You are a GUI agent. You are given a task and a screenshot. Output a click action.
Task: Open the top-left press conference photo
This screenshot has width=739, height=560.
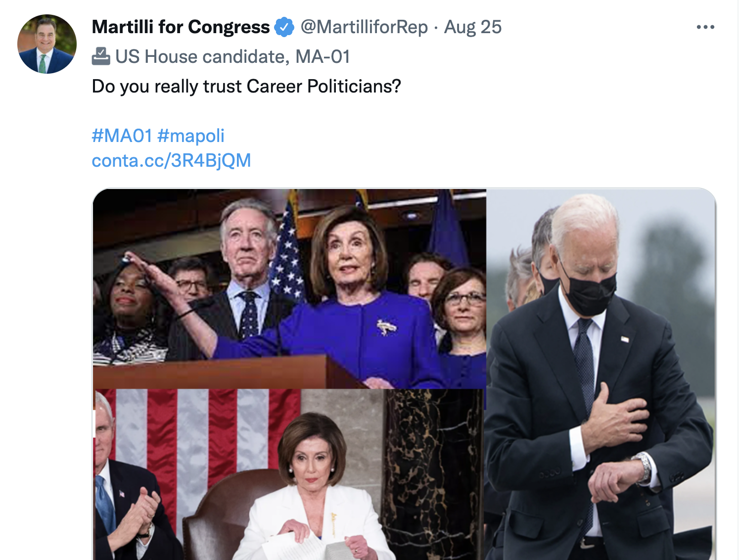click(x=289, y=289)
